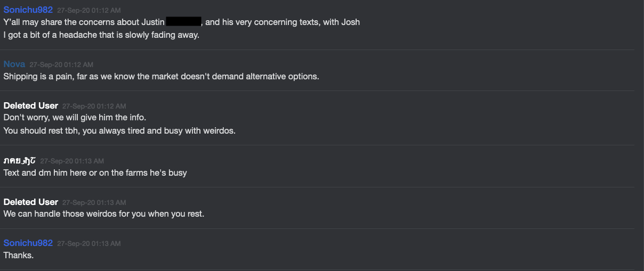Click the Sonichu982 username above "Thanks."
Screen dimensions: 644x271
pyautogui.click(x=28, y=243)
